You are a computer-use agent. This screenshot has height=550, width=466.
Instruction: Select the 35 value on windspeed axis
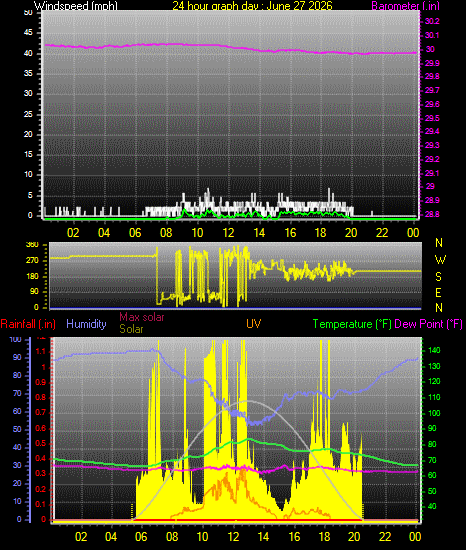28,73
